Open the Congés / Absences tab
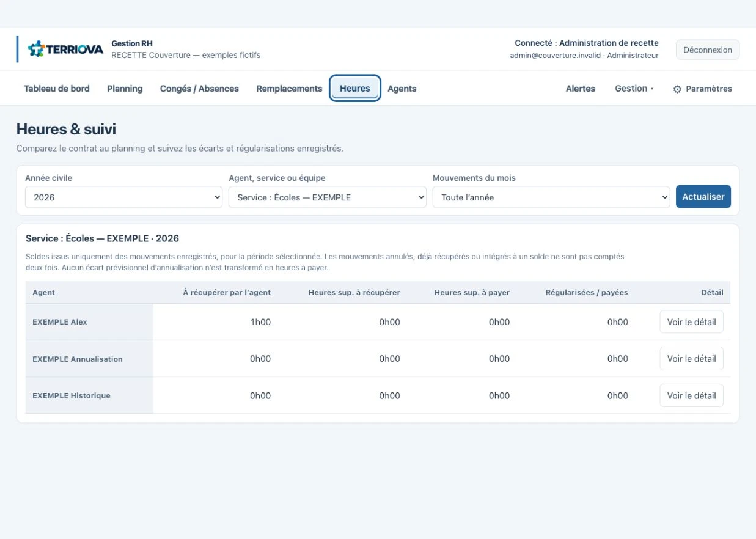Viewport: 756px width, 539px height. pos(199,89)
